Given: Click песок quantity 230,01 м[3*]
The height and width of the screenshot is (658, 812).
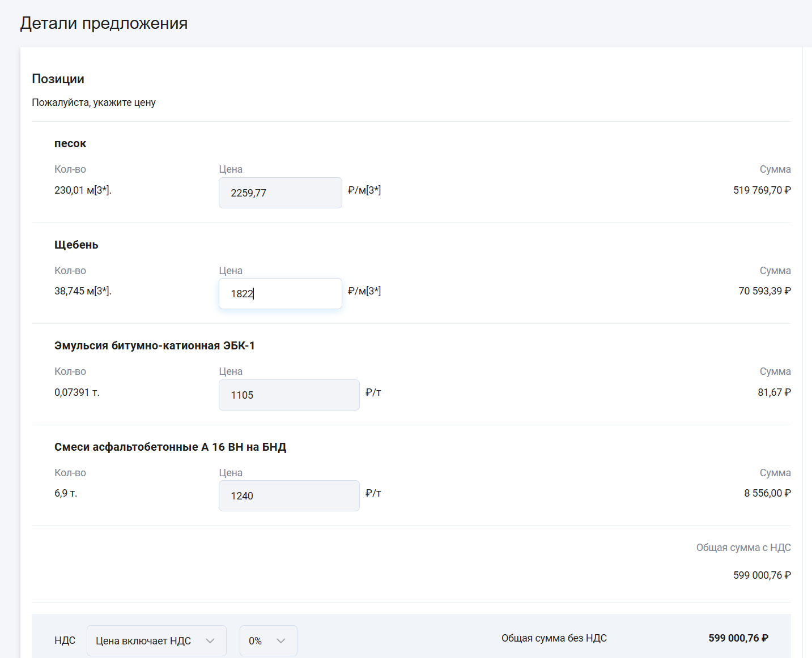Looking at the screenshot, I should pyautogui.click(x=83, y=190).
